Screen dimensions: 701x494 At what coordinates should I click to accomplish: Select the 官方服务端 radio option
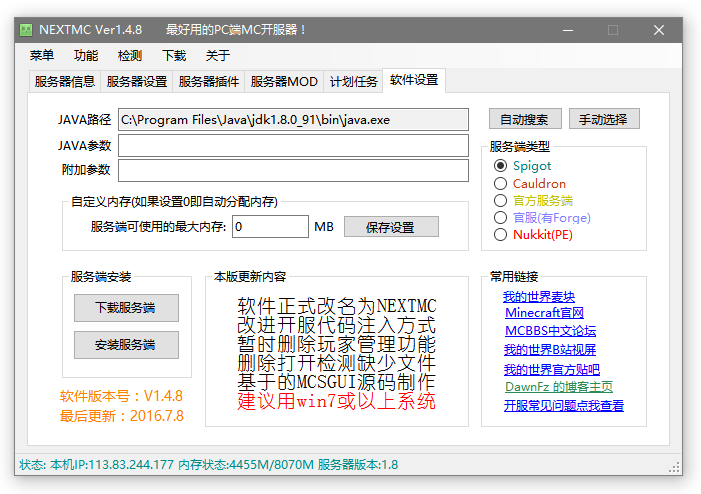533,201
